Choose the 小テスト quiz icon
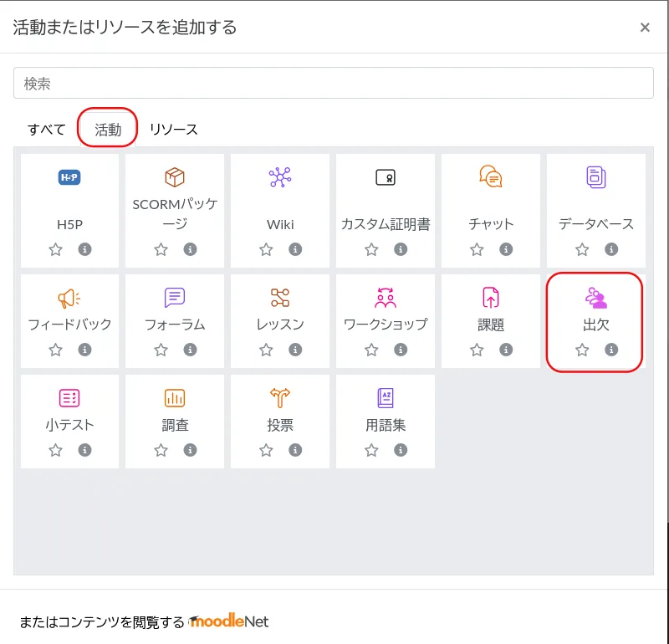This screenshot has width=669, height=644. pos(69,398)
